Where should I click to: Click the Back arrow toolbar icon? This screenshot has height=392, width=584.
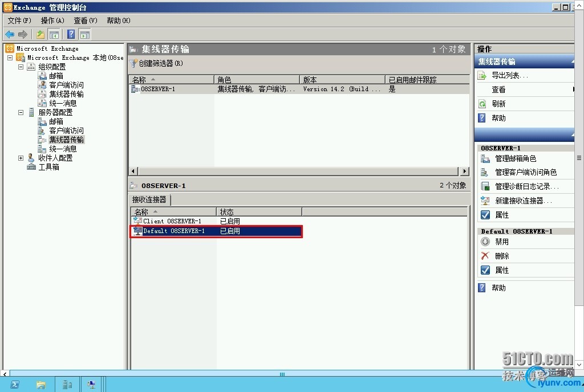[x=10, y=35]
